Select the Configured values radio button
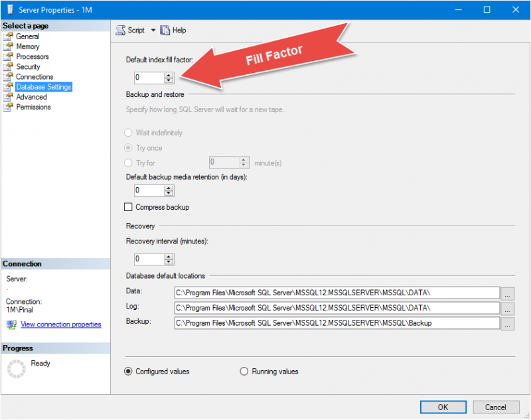Viewport: 531px width, 420px height. tap(128, 372)
